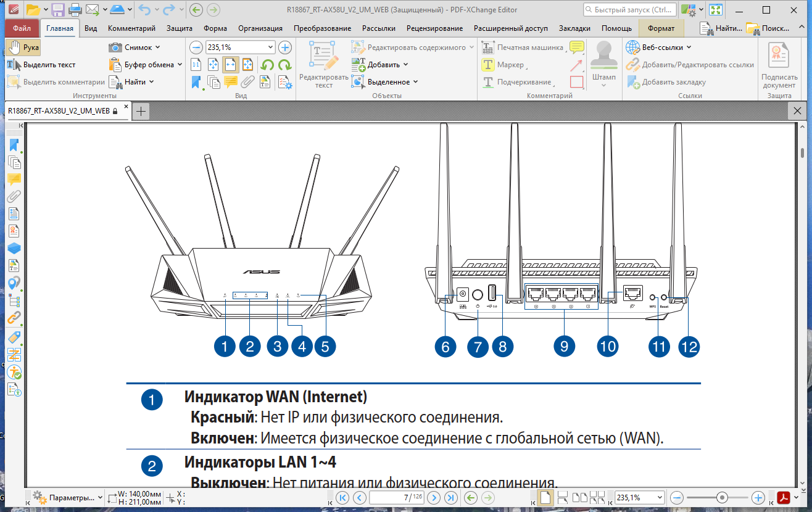This screenshot has height=512, width=812.
Task: Switch to the Вид ribbon tab
Action: coord(91,28)
